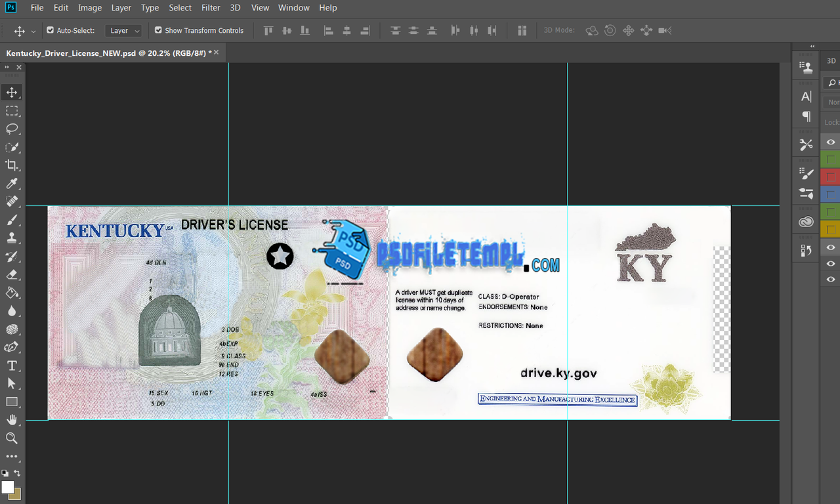Select the Brush tool
This screenshot has height=504, width=840.
pos(12,220)
